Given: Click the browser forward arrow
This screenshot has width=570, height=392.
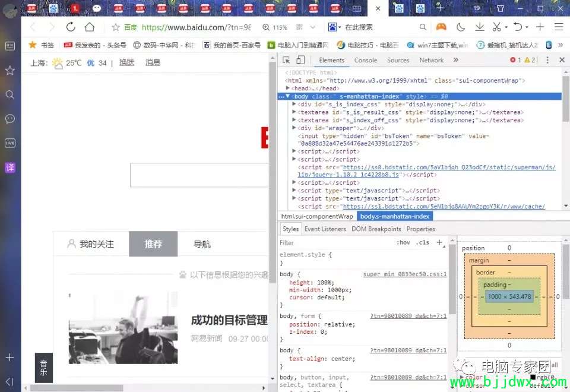Looking at the screenshot, I should (51, 27).
